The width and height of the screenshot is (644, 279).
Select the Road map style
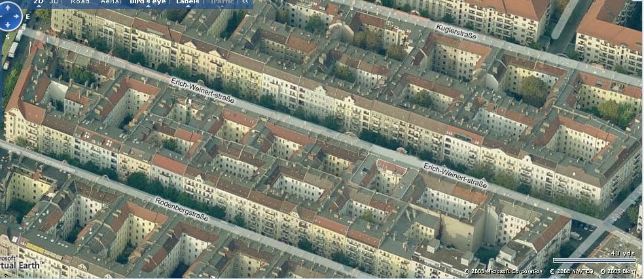(x=80, y=2)
